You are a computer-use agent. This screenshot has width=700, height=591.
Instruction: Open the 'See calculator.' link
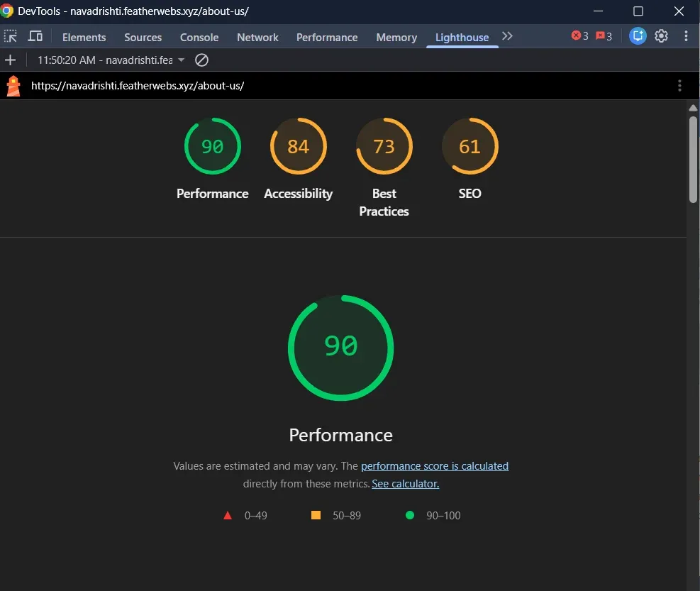tap(406, 484)
